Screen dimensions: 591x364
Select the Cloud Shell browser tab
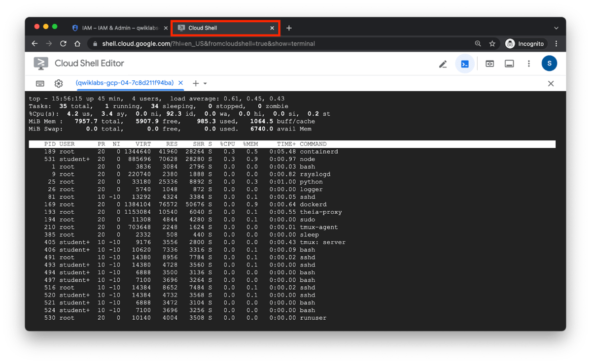225,28
